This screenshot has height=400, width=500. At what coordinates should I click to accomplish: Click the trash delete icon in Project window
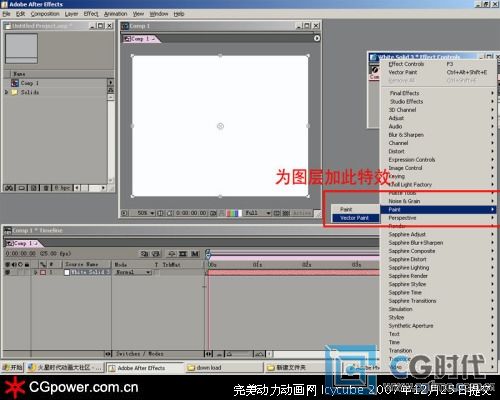pos(46,188)
